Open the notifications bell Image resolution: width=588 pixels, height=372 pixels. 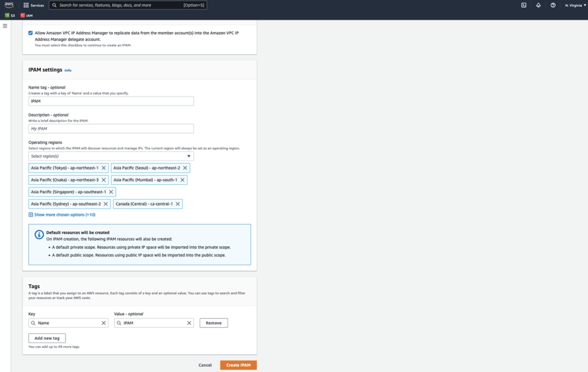point(537,5)
